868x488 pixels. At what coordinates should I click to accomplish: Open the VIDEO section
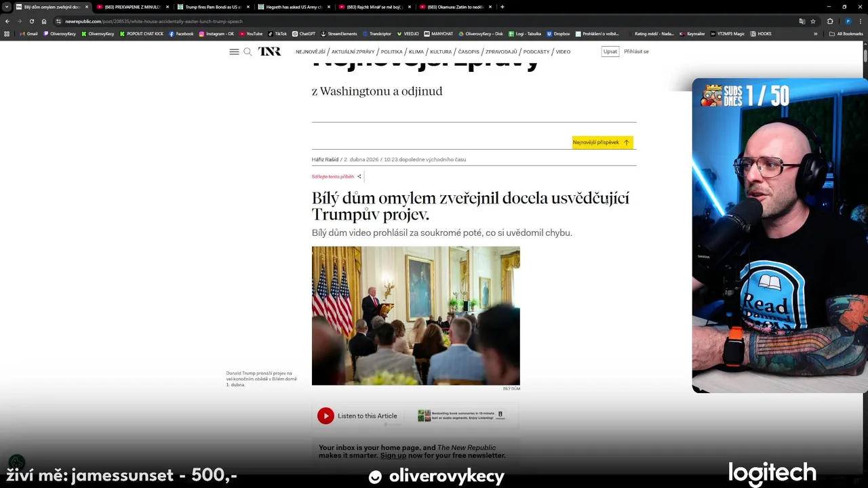pyautogui.click(x=564, y=52)
